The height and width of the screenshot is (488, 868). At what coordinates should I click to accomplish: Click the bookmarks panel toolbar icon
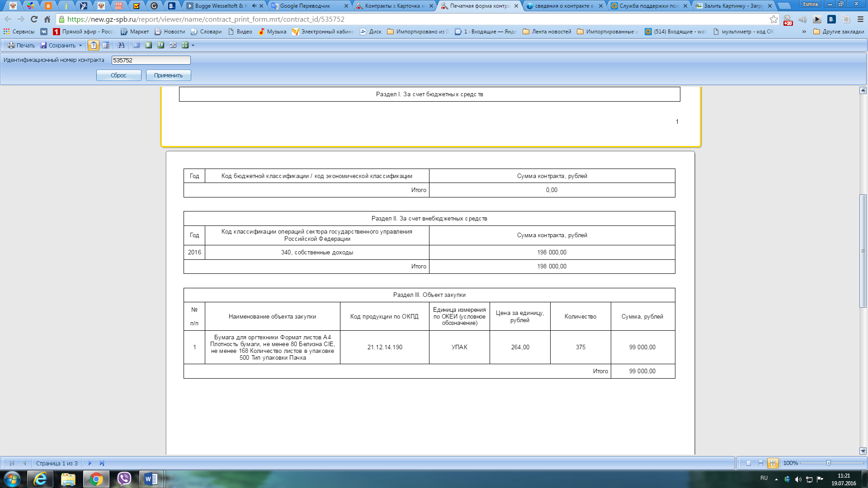tap(106, 45)
